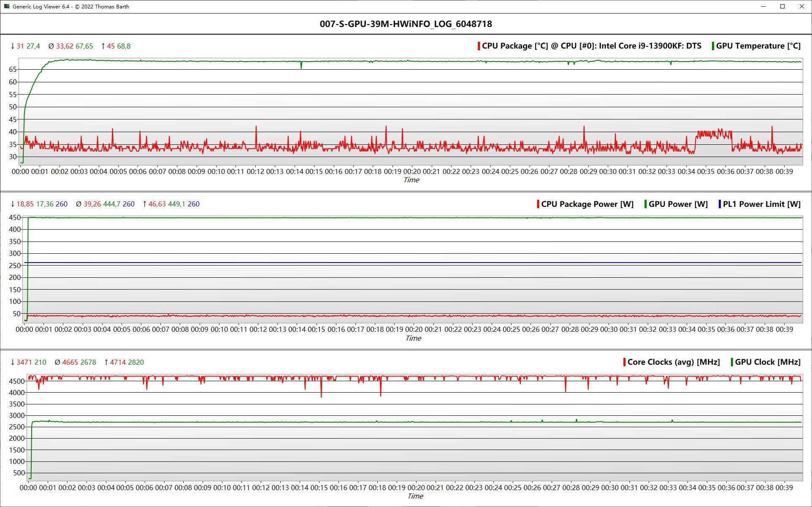Screen dimensions: 812x507
Task: Click the 00:20 time marker on temperature chart
Action: [x=412, y=171]
